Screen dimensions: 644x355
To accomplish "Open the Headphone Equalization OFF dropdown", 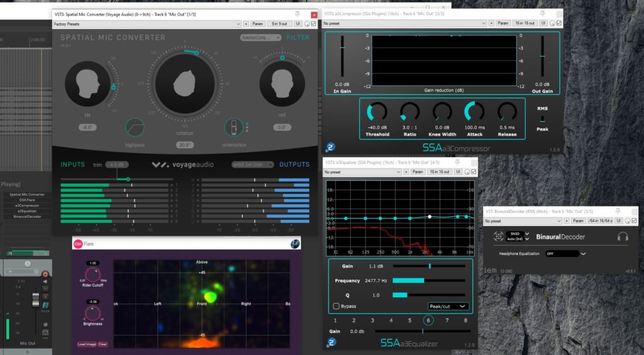I will (x=565, y=254).
